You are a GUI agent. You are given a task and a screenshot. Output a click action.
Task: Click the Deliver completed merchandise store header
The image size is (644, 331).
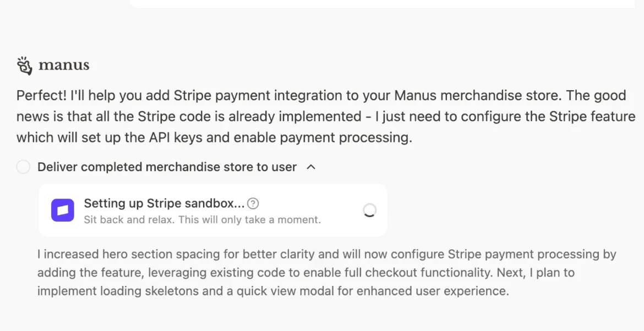[x=165, y=167]
